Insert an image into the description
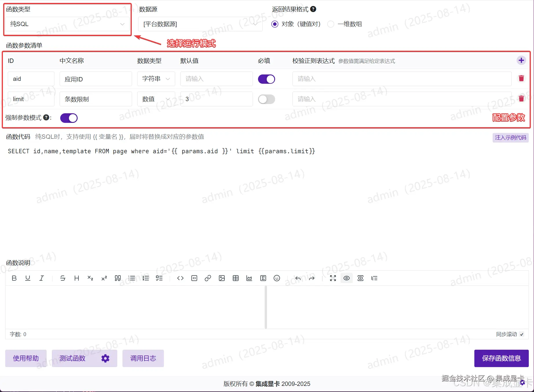This screenshot has height=392, width=534. coord(222,278)
